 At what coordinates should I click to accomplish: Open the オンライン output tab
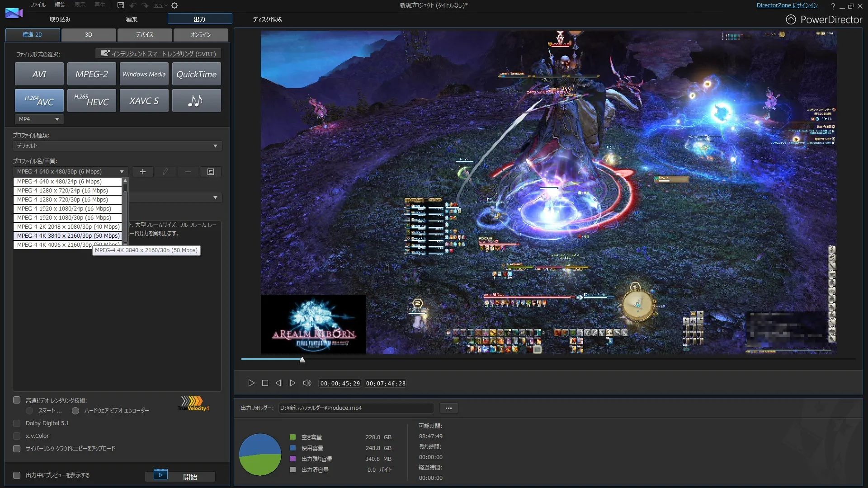click(201, 35)
